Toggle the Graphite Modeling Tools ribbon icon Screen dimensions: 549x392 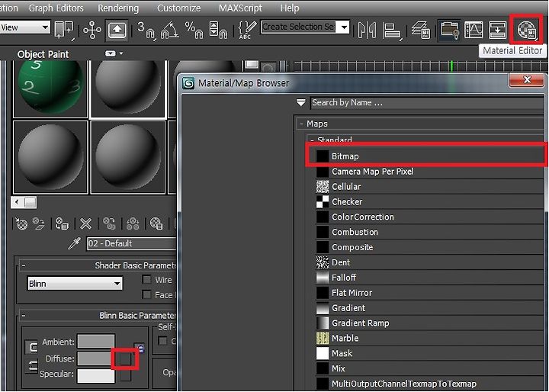[450, 30]
